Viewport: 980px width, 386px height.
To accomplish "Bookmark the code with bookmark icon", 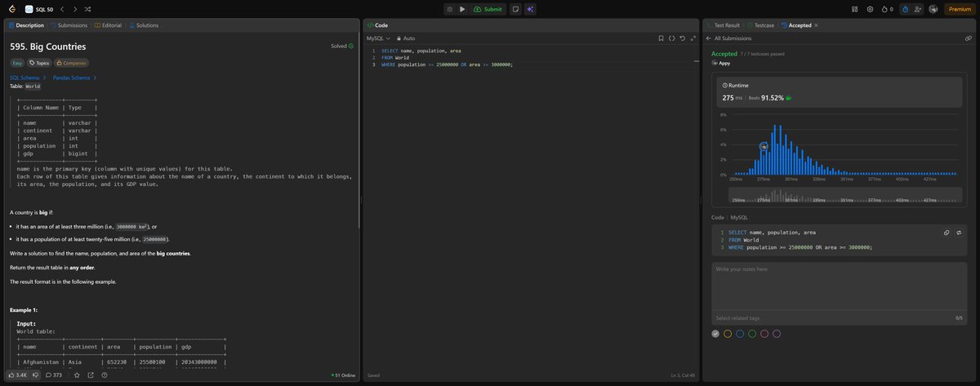I will 661,38.
